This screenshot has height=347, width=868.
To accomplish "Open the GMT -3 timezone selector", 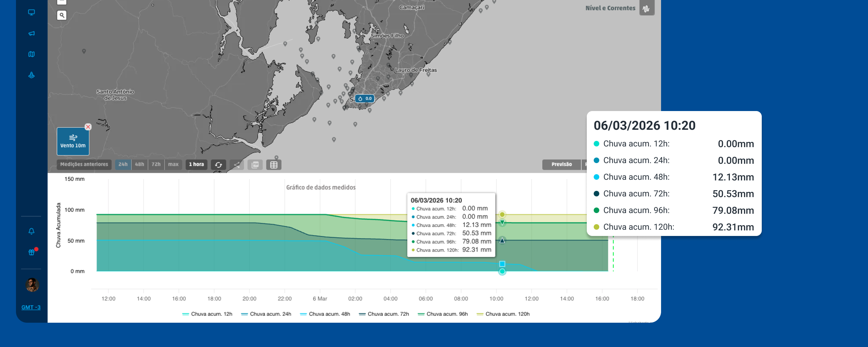I will (31, 307).
